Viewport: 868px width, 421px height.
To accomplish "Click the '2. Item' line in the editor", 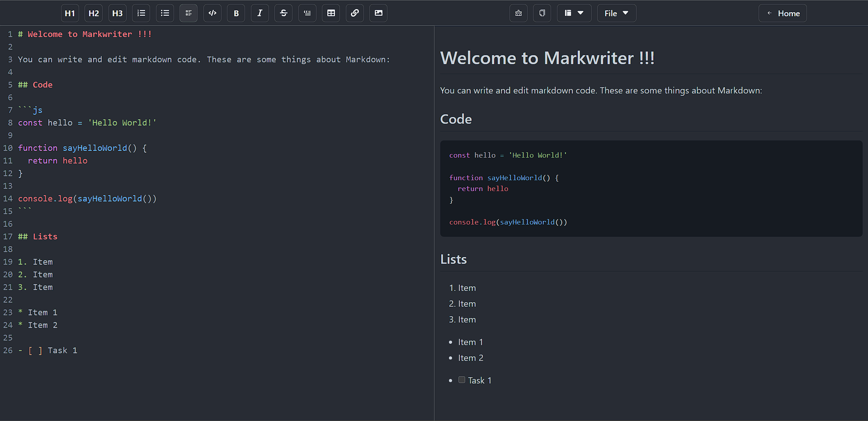I will click(x=35, y=275).
